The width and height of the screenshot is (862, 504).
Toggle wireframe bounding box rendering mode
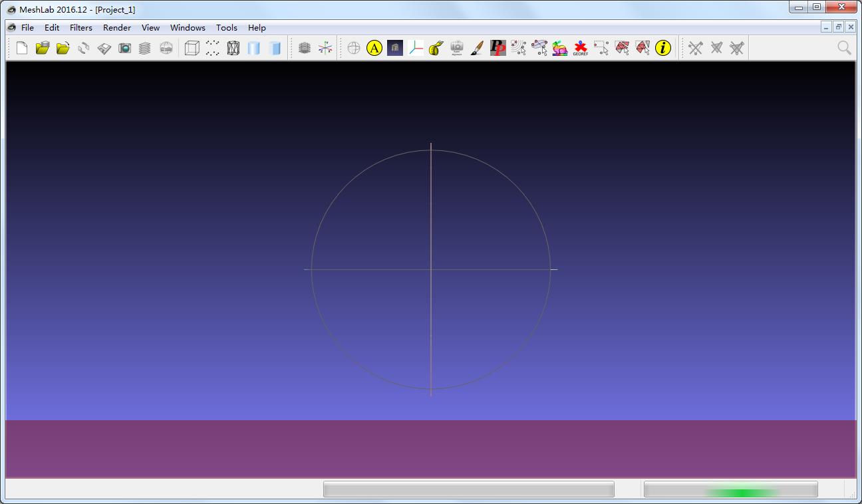coord(190,47)
